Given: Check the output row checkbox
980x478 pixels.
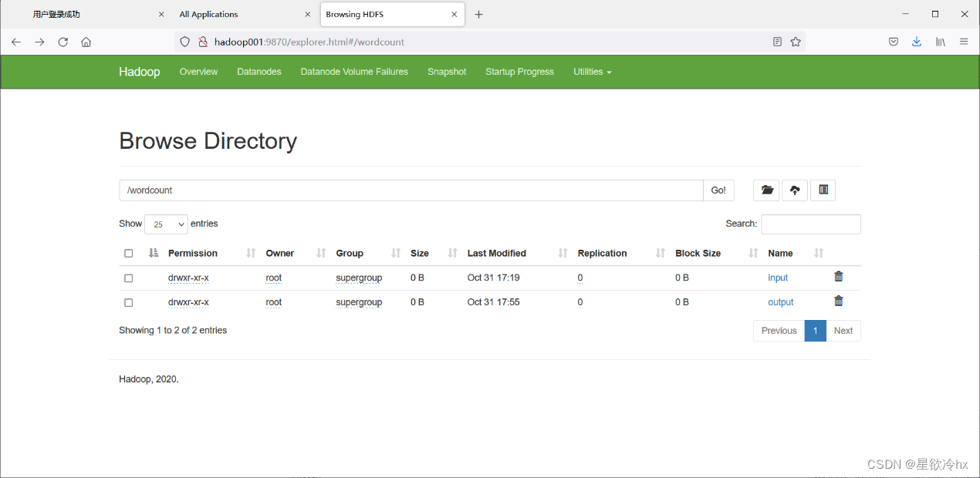Looking at the screenshot, I should (128, 303).
